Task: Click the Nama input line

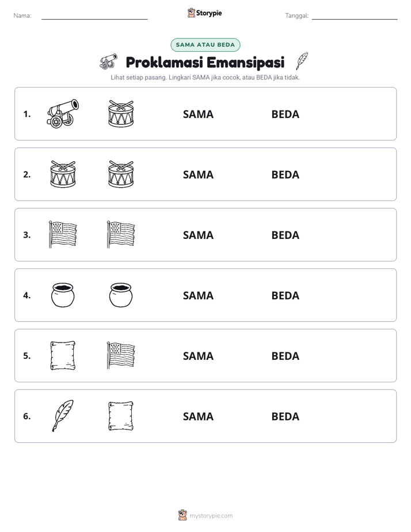Action: [94, 16]
